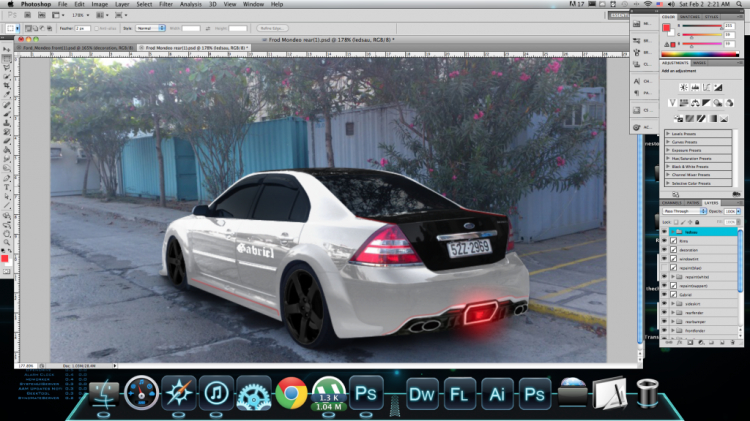
Task: Show the hidden repaint(blue) layer
Action: coord(664,267)
